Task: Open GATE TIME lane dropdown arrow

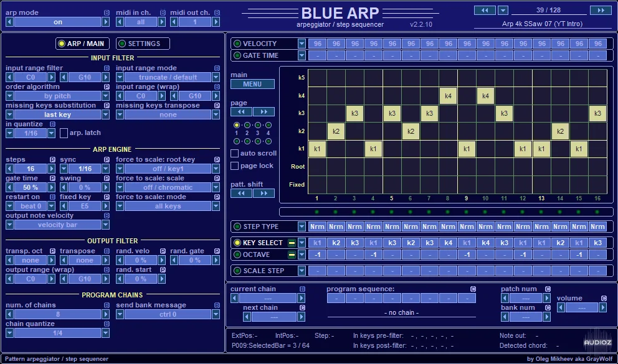Action: pos(302,55)
